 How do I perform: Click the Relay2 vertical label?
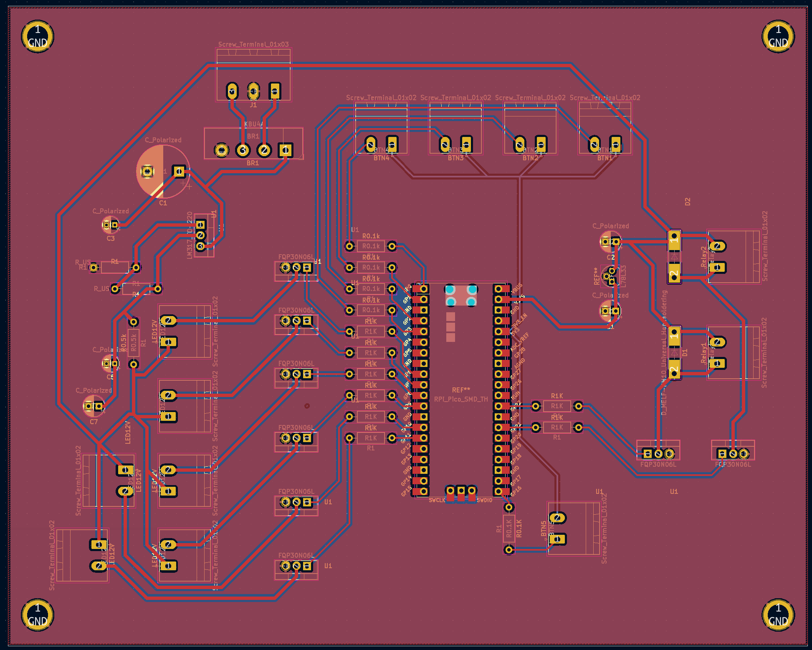pos(703,257)
